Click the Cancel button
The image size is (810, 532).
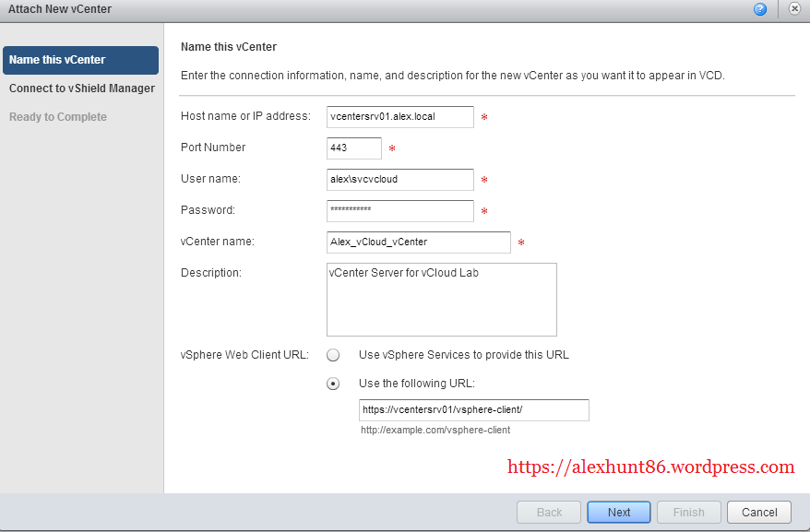click(x=759, y=513)
